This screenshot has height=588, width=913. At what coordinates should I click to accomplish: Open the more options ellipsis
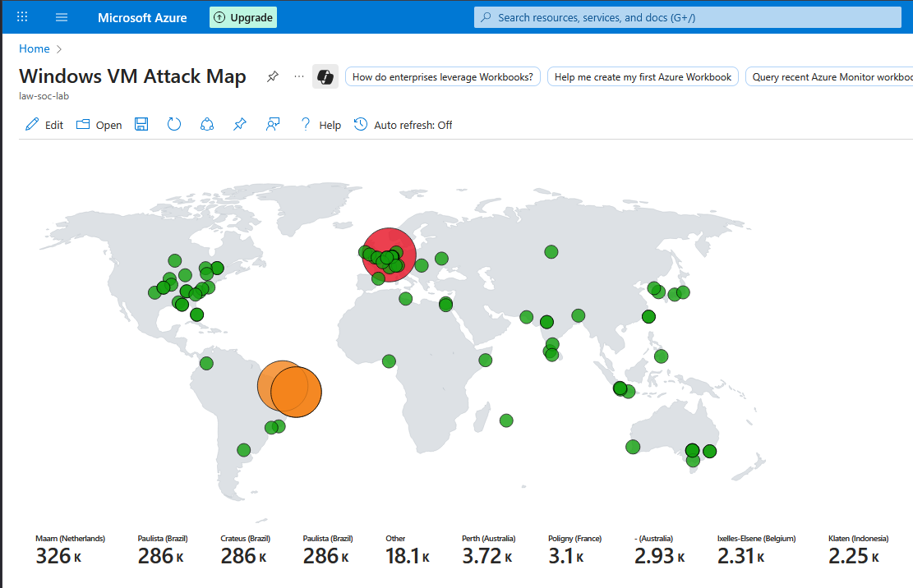click(x=298, y=76)
